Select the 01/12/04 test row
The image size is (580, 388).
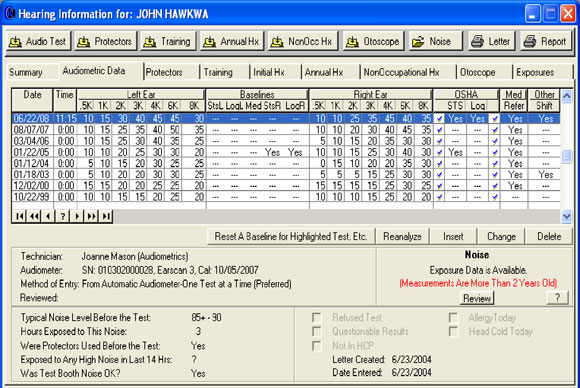pos(286,163)
